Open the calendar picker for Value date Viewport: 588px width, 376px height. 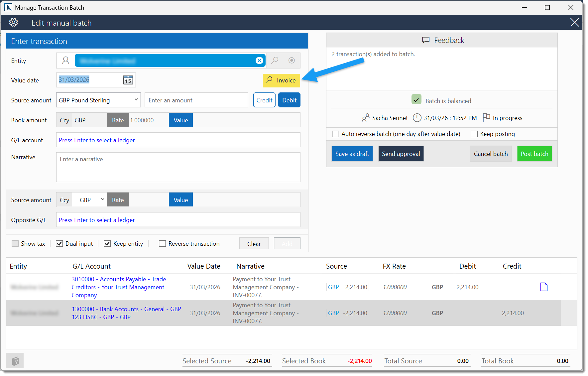127,80
